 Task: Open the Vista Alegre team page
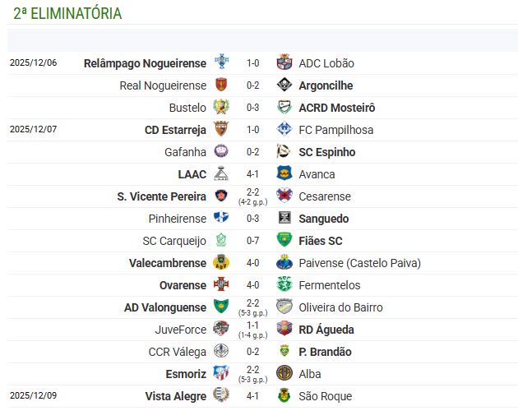pos(175,396)
